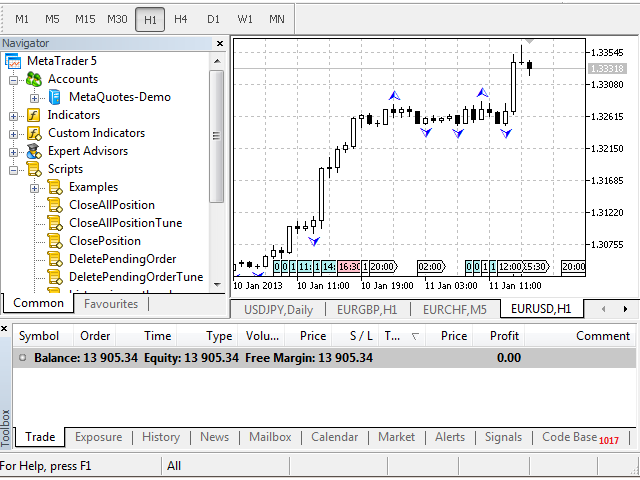Expand the Examples folder under Scripts
The height and width of the screenshot is (480, 640).
point(35,187)
